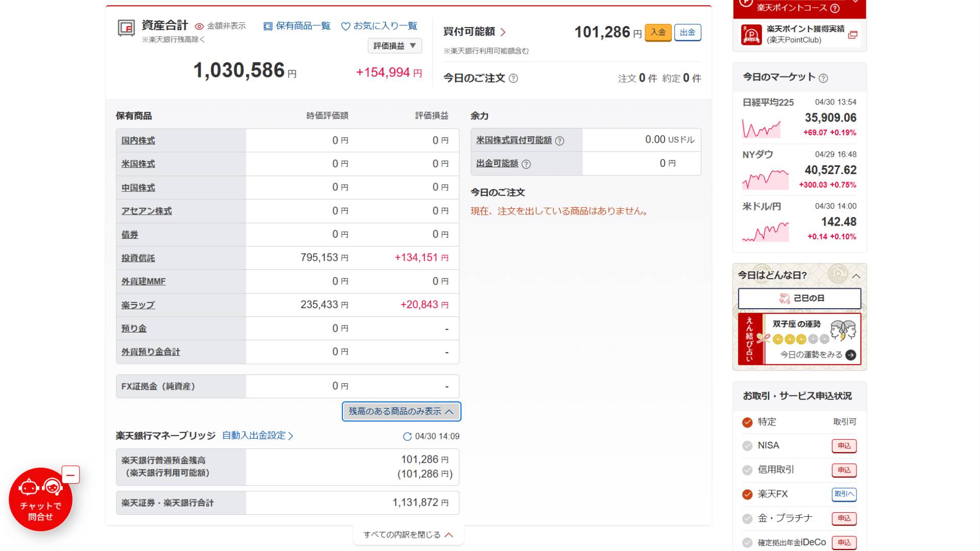980x551 pixels.
Task: Collapse the 今日はどんな日? panel
Action: [x=856, y=276]
